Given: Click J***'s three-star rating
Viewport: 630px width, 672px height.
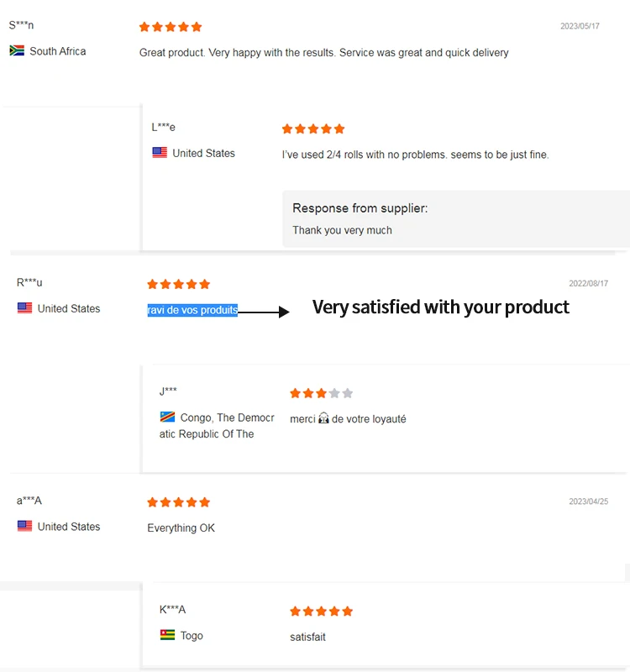Looking at the screenshot, I should [x=321, y=393].
